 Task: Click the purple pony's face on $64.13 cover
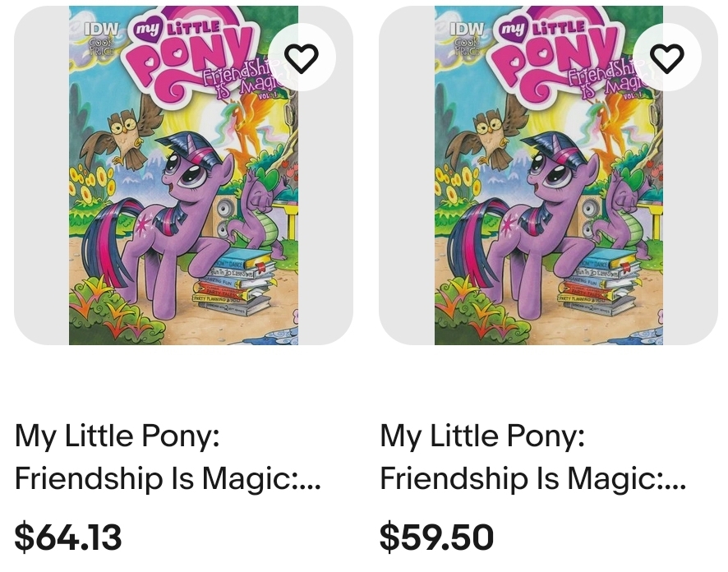186,165
